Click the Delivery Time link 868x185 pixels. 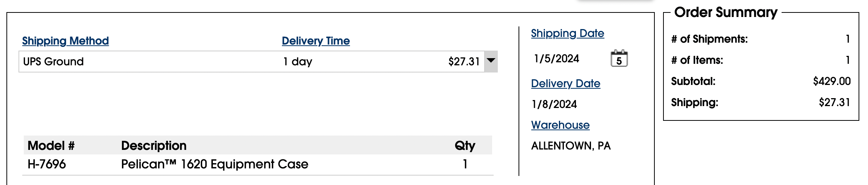(x=315, y=41)
